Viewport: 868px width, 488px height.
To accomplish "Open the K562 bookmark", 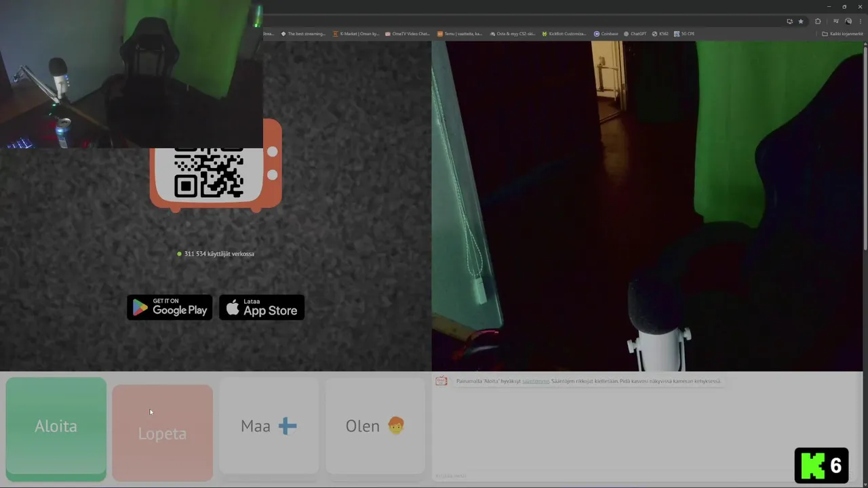I will point(660,34).
